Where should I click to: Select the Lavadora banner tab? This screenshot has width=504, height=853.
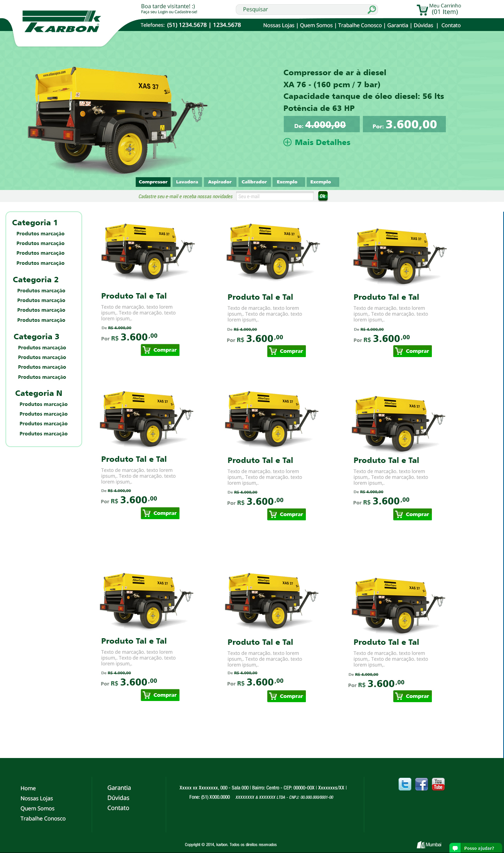coord(187,182)
